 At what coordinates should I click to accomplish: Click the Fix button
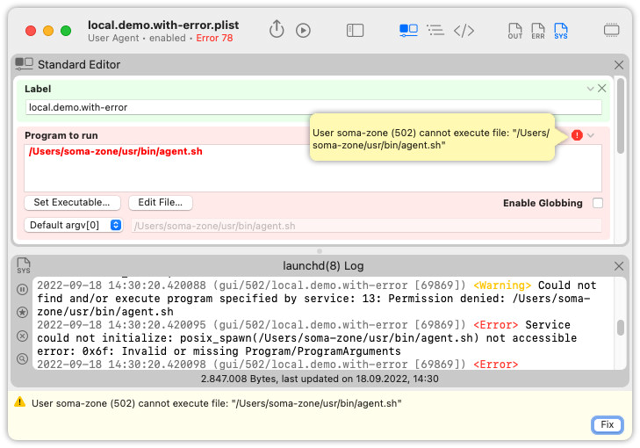coord(607,424)
